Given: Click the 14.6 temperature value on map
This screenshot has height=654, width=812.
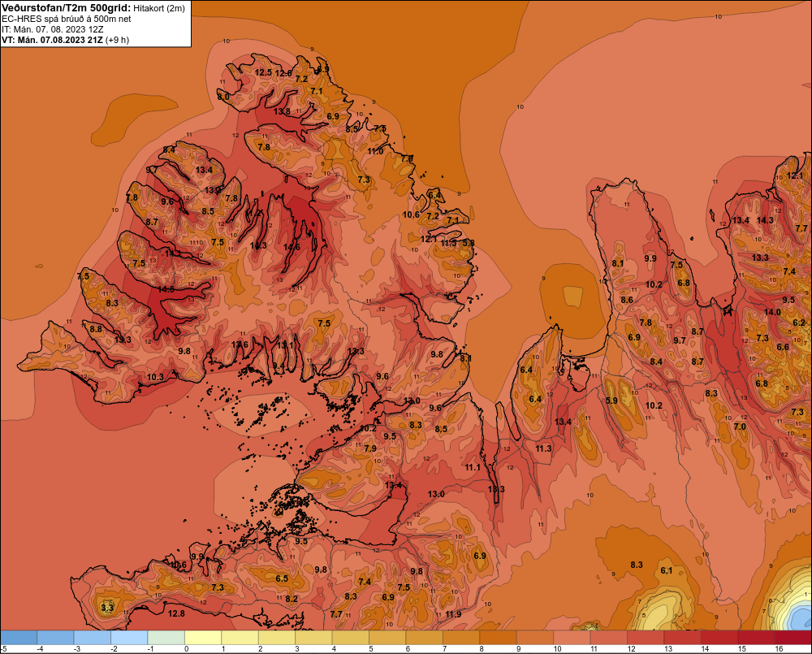Looking at the screenshot, I should (292, 247).
